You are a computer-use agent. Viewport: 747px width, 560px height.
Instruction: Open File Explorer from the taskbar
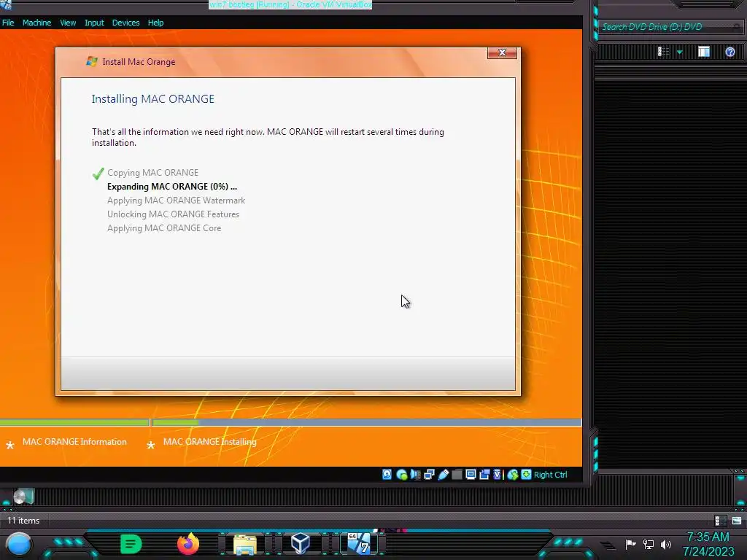[x=245, y=544]
